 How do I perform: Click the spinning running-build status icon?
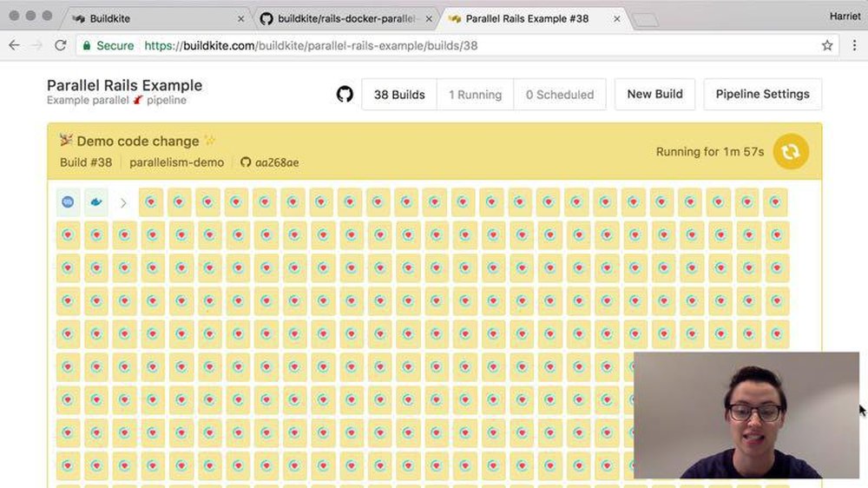(791, 151)
